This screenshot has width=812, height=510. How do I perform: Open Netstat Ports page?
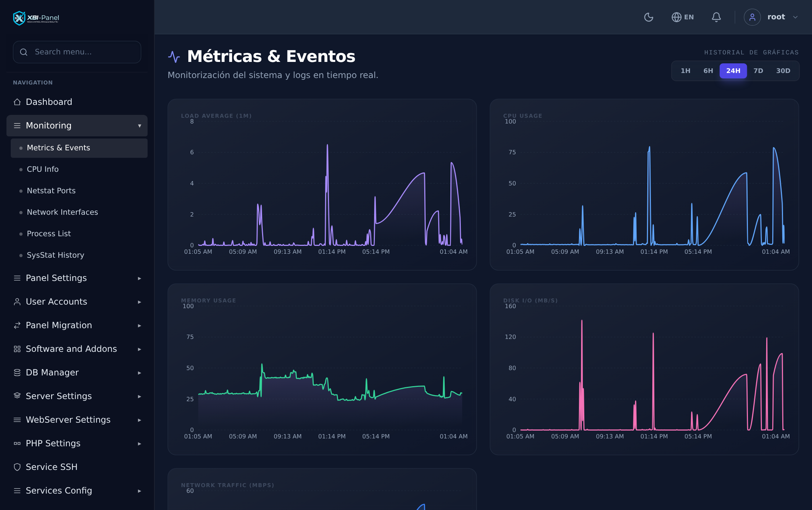click(79, 191)
